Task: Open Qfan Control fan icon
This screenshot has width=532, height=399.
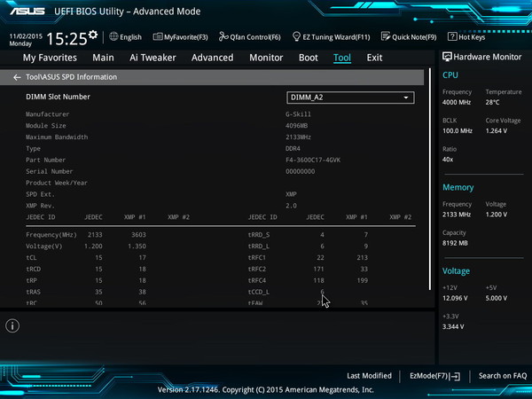Action: pyautogui.click(x=223, y=36)
